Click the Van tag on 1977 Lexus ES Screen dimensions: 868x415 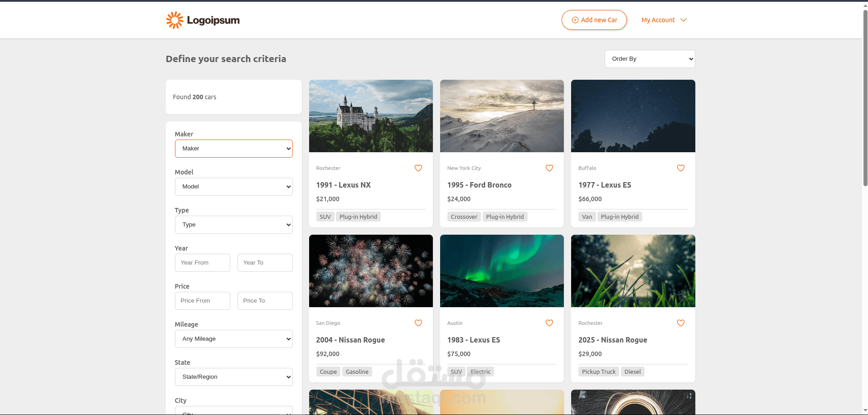587,217
